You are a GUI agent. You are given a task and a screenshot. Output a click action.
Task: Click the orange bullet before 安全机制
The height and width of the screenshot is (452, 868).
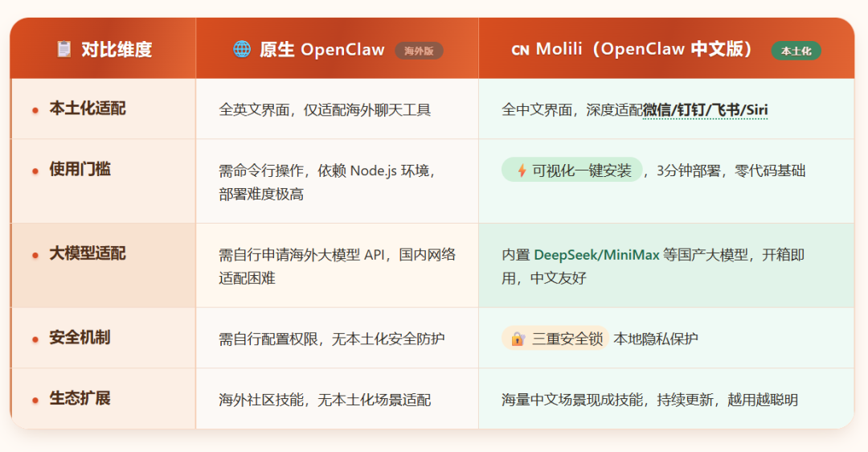pos(35,339)
